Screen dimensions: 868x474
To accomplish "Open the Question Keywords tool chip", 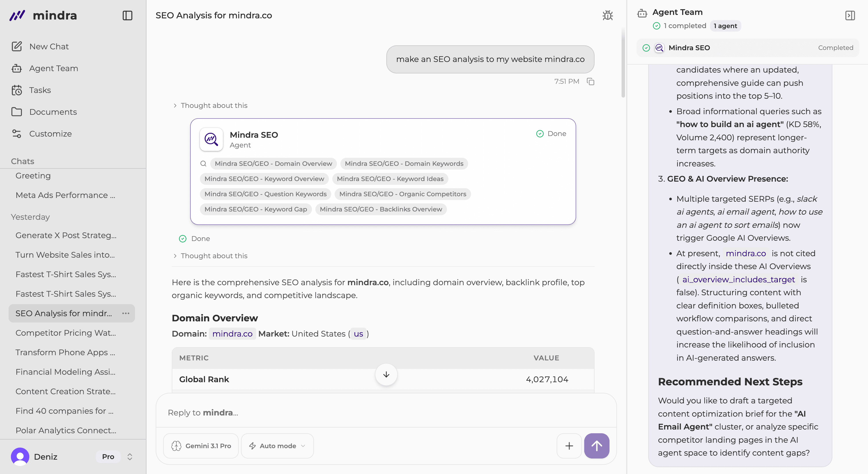I will 265,194.
